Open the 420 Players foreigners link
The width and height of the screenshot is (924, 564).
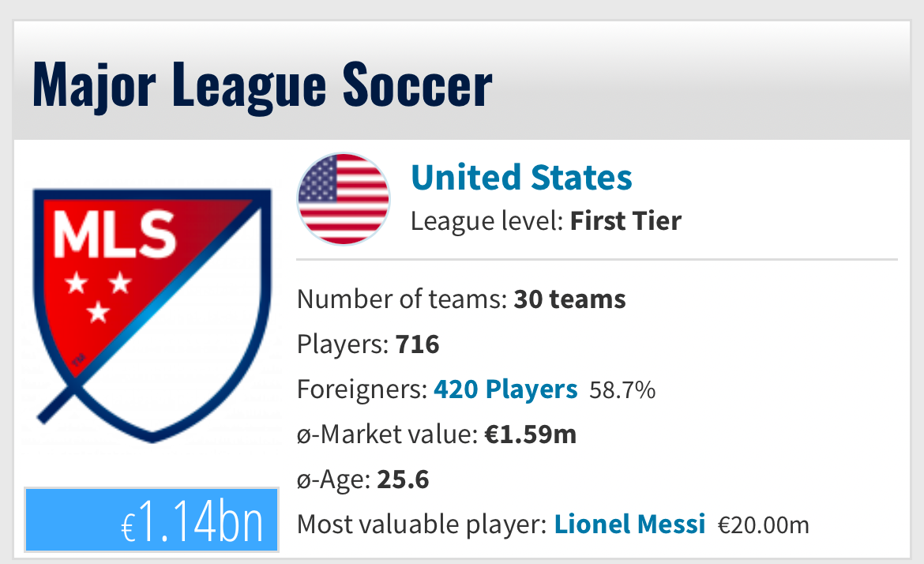(505, 389)
